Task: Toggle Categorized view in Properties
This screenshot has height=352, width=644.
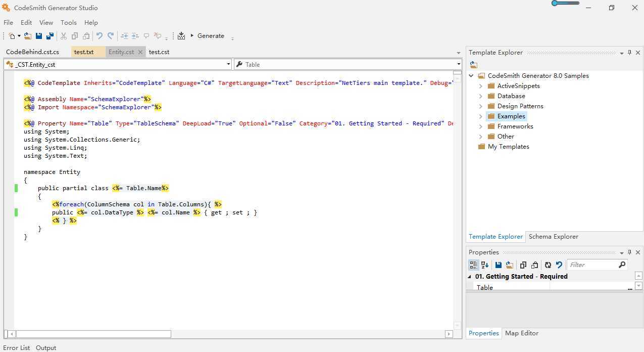Action: click(x=474, y=265)
